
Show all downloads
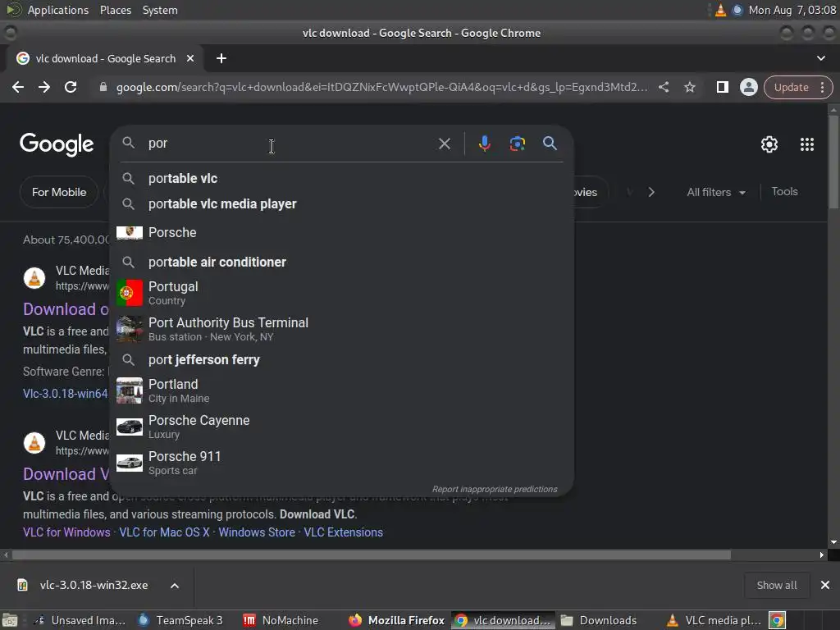click(776, 585)
